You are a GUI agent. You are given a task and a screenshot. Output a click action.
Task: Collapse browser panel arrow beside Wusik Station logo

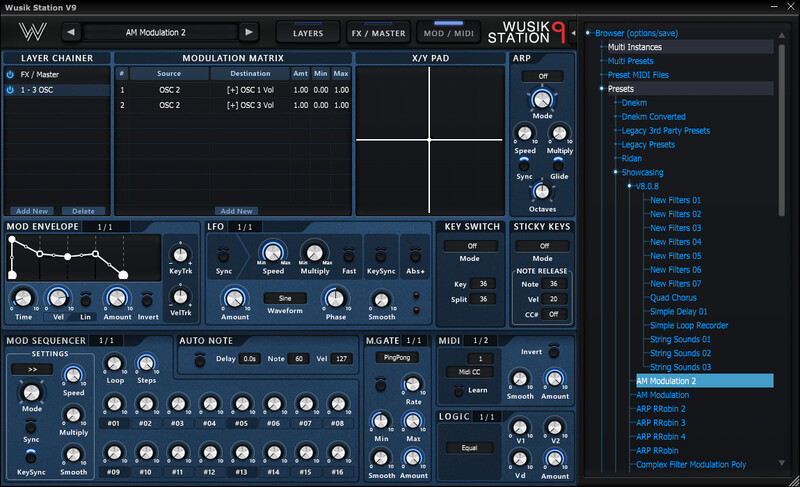point(573,33)
